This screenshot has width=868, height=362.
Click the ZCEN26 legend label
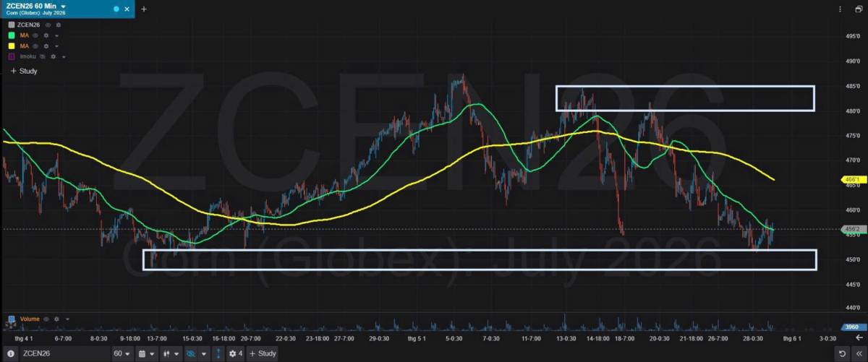coord(29,25)
